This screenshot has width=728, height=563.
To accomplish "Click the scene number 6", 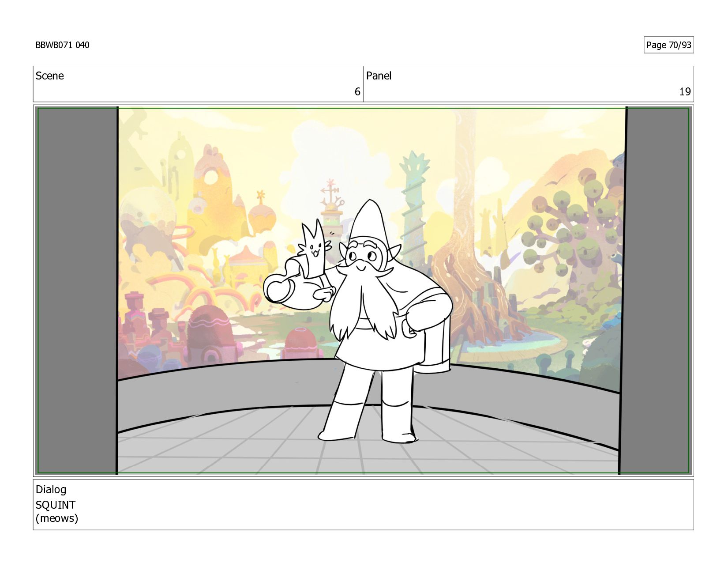I will coord(357,92).
